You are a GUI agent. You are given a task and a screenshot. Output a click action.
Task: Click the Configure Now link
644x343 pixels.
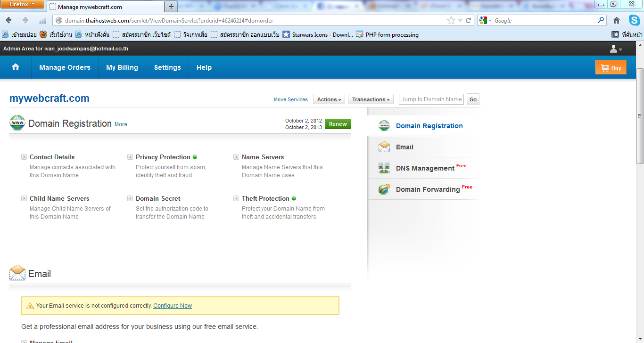[173, 306]
